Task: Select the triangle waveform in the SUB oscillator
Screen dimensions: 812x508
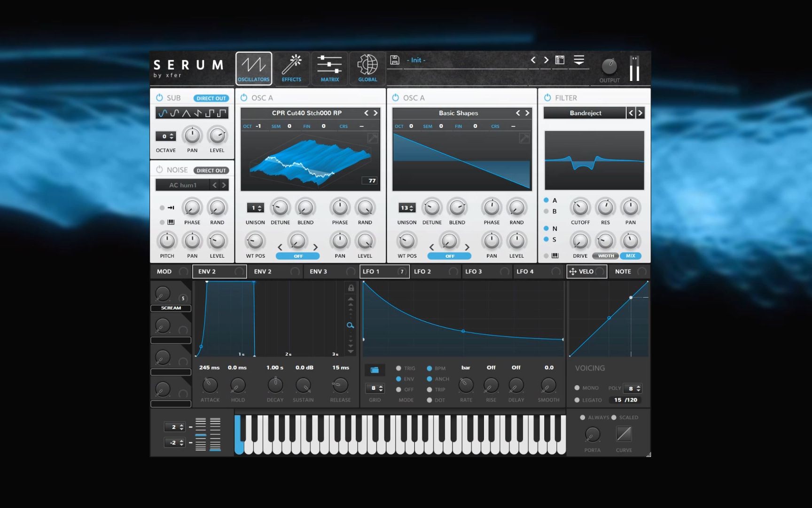Action: 187,113
